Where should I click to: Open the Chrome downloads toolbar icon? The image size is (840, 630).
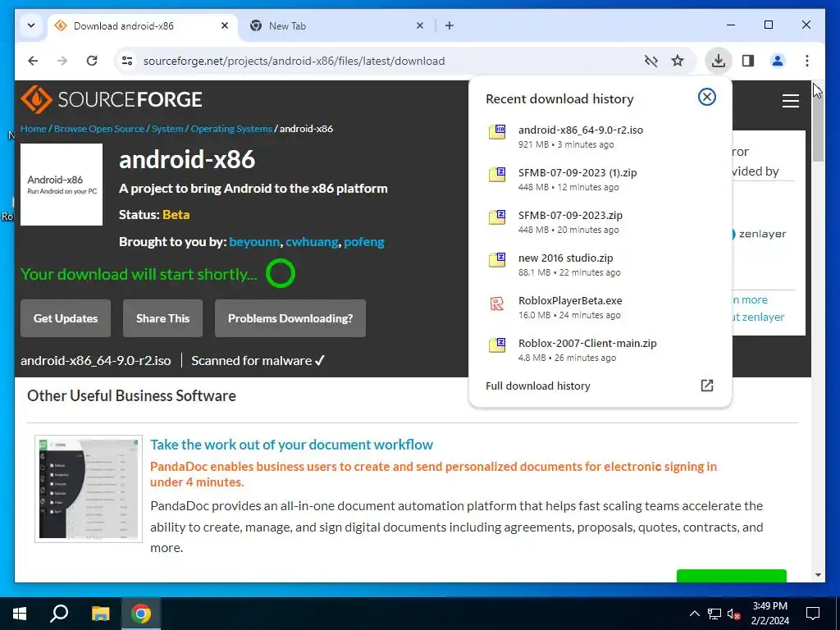click(718, 61)
